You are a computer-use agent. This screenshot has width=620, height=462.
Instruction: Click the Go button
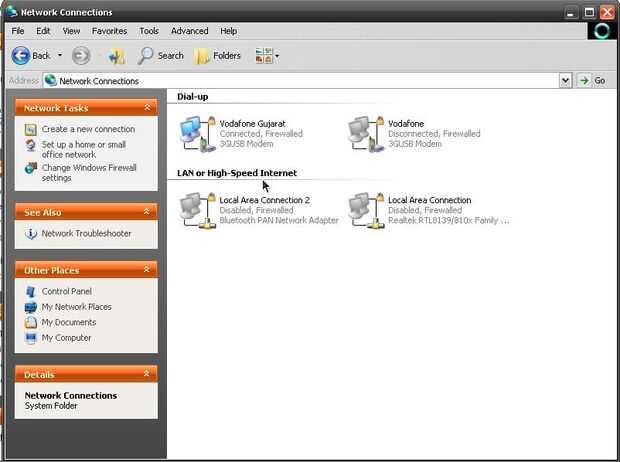point(592,81)
